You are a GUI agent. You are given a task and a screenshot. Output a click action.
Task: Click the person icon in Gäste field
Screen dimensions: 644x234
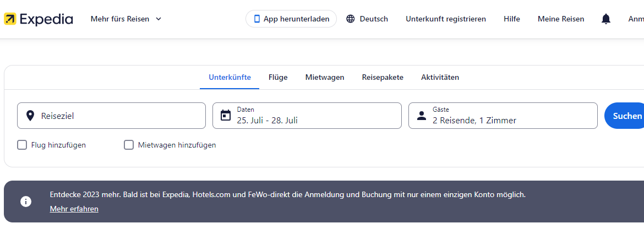(x=422, y=116)
